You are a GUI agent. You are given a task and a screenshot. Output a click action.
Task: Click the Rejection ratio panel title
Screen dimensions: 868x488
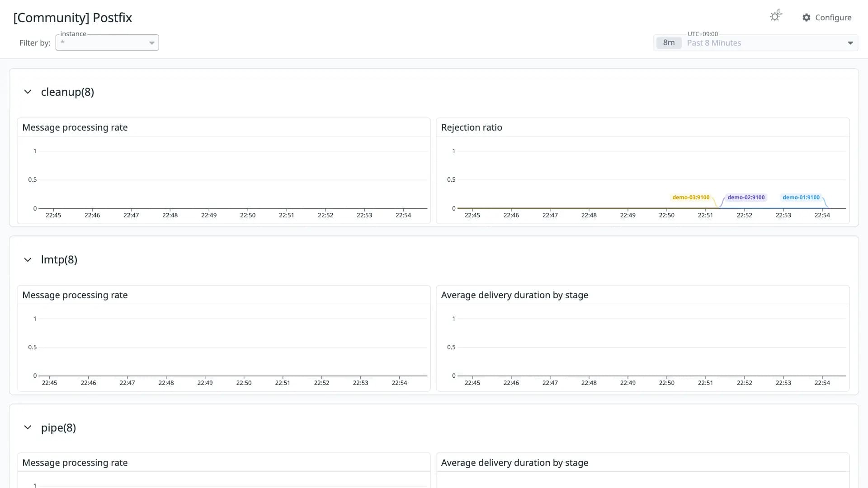point(472,127)
